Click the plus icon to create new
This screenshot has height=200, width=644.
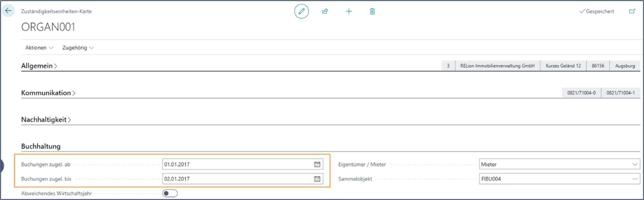point(349,12)
